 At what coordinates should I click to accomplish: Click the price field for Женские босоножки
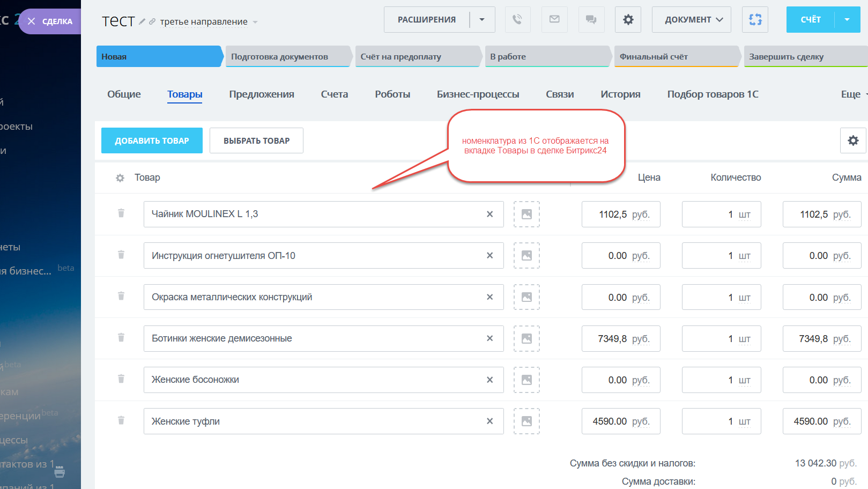pos(620,380)
